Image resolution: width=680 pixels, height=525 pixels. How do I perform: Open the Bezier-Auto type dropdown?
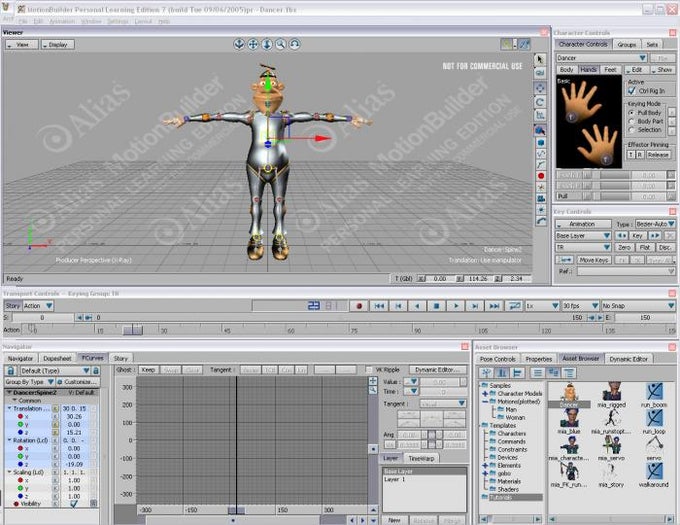point(655,224)
